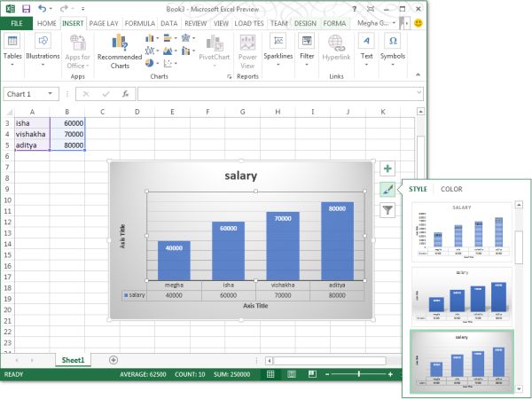Click the Chart Elements plus button
This screenshot has width=532, height=399.
pyautogui.click(x=387, y=168)
